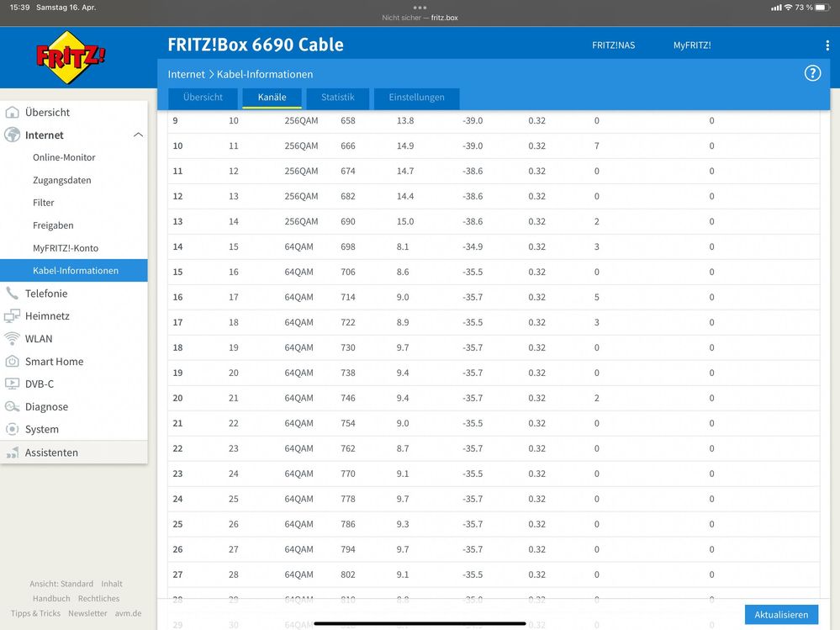Open Online-Monitor in sidebar
Image resolution: width=840 pixels, height=630 pixels.
[x=64, y=157]
